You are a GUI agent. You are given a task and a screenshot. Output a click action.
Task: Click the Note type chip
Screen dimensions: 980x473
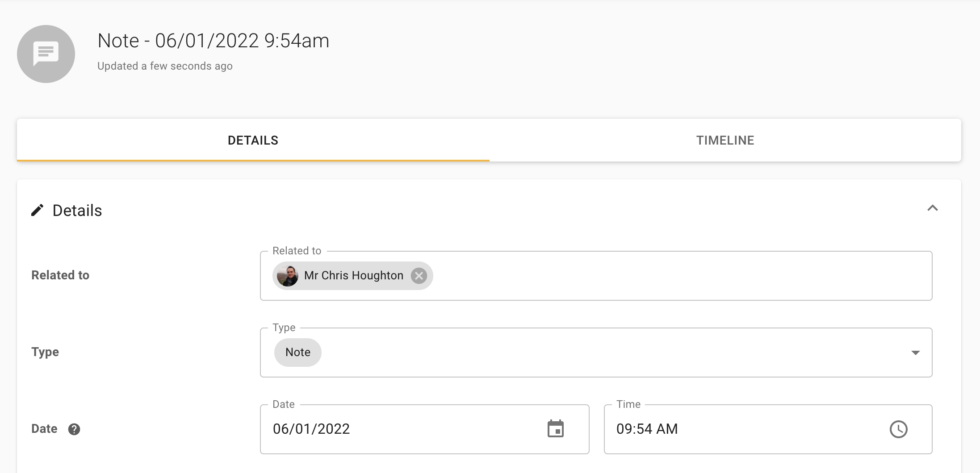[297, 352]
